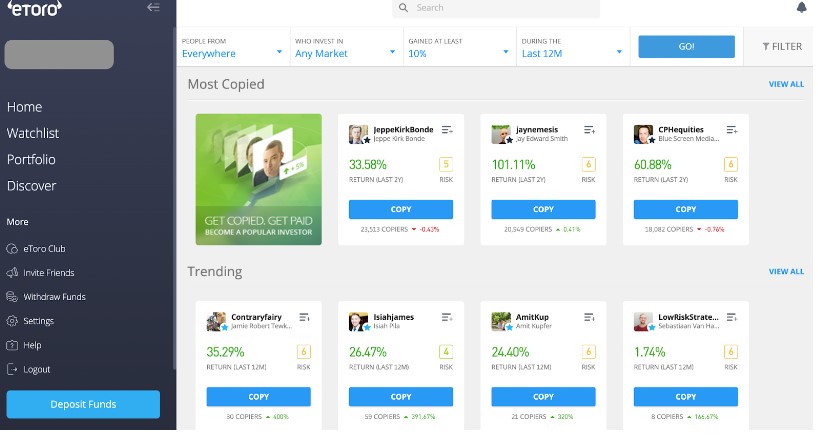Copy trader Isiahjames
Viewport: 818px width, 445px height.
(x=401, y=396)
